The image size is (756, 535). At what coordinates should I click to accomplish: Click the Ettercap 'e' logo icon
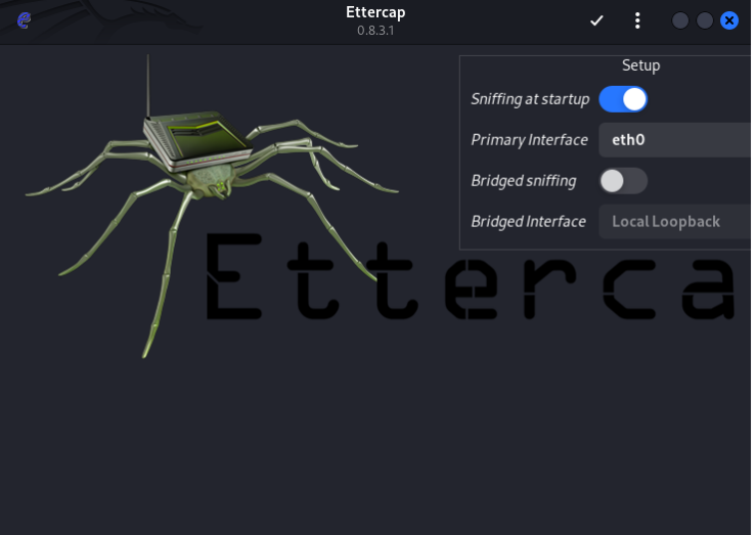[24, 20]
